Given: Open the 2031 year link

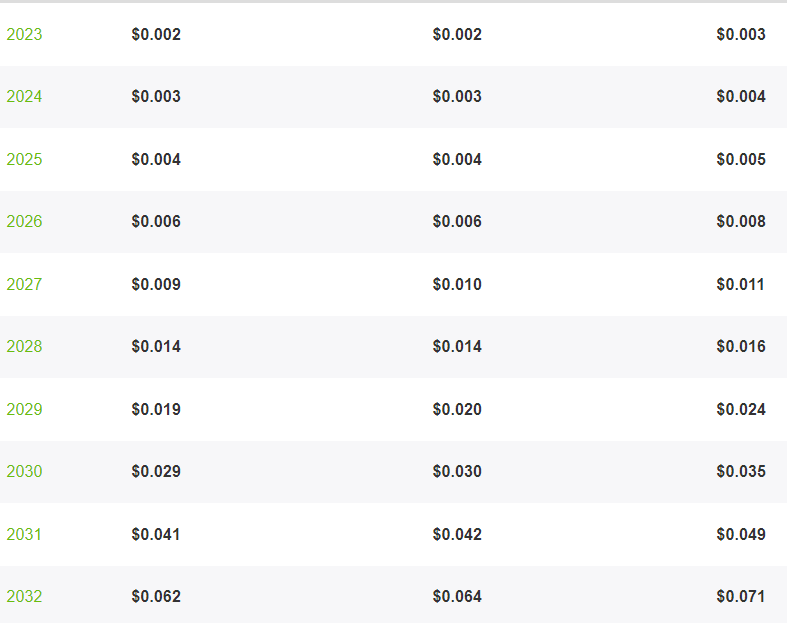Looking at the screenshot, I should [24, 534].
